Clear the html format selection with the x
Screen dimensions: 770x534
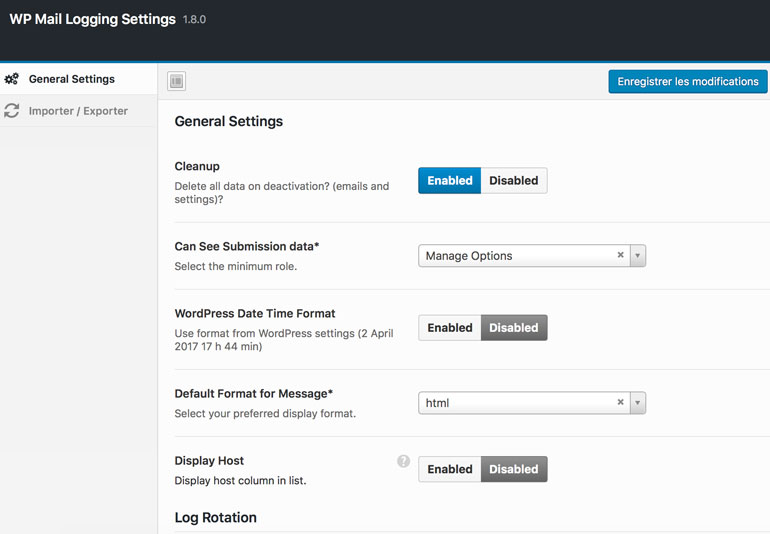[620, 402]
